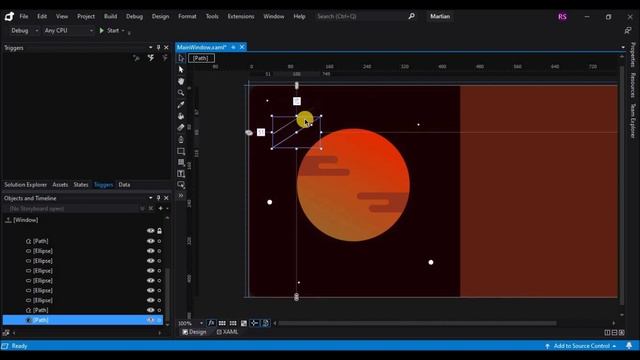This screenshot has width=640, height=360.
Task: Select the Zoom magnifier tool
Action: point(181,93)
